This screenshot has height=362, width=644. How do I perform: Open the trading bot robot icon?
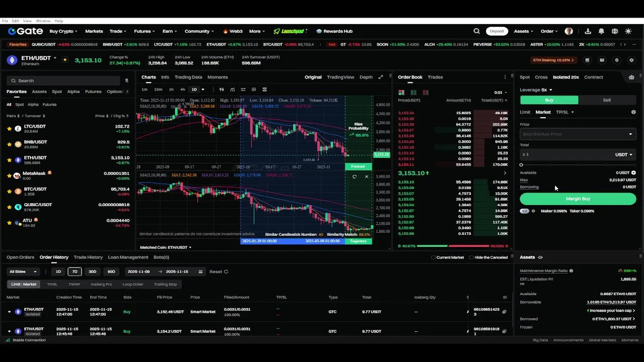pos(631,77)
